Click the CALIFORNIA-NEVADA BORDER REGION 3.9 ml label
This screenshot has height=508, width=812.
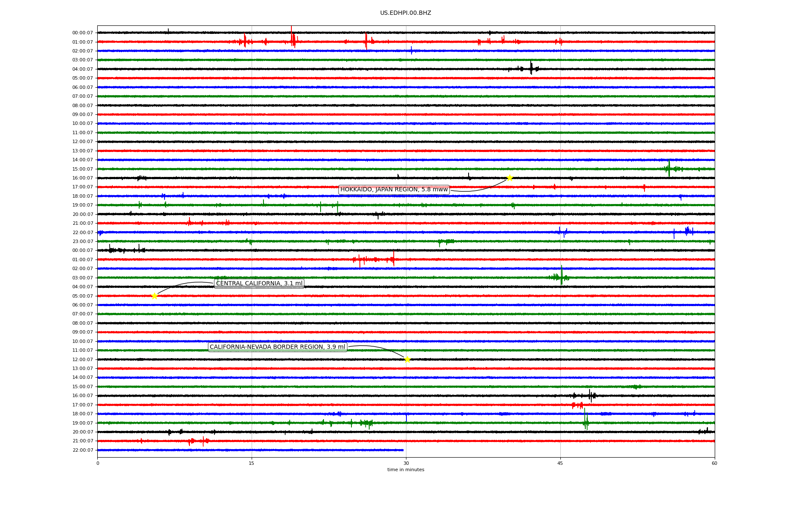pos(277,347)
